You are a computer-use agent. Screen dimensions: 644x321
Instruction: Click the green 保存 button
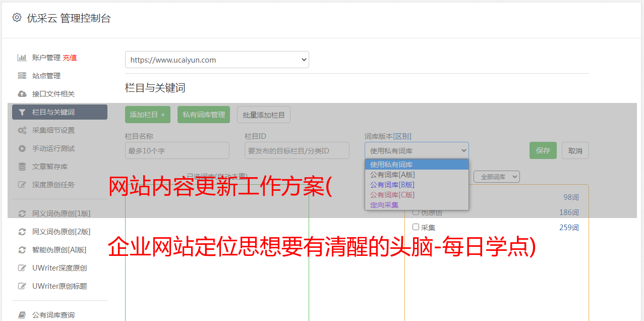coord(543,150)
